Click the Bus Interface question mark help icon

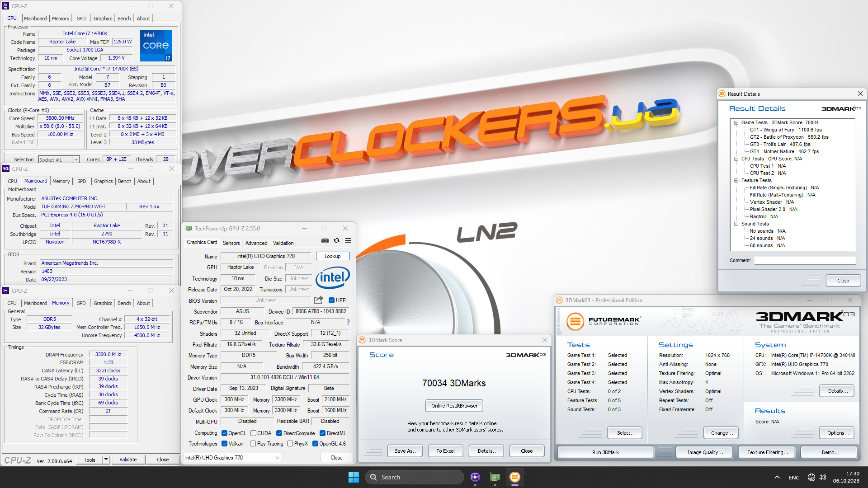tap(348, 322)
